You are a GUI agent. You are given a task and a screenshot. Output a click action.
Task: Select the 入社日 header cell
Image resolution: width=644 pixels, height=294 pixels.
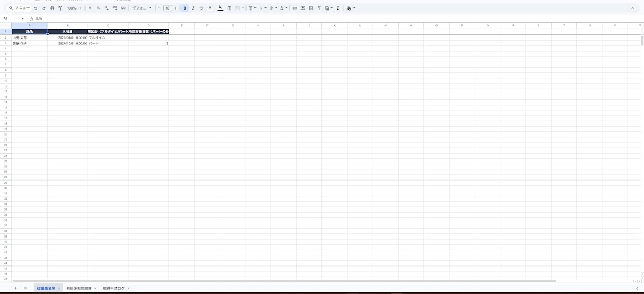68,32
